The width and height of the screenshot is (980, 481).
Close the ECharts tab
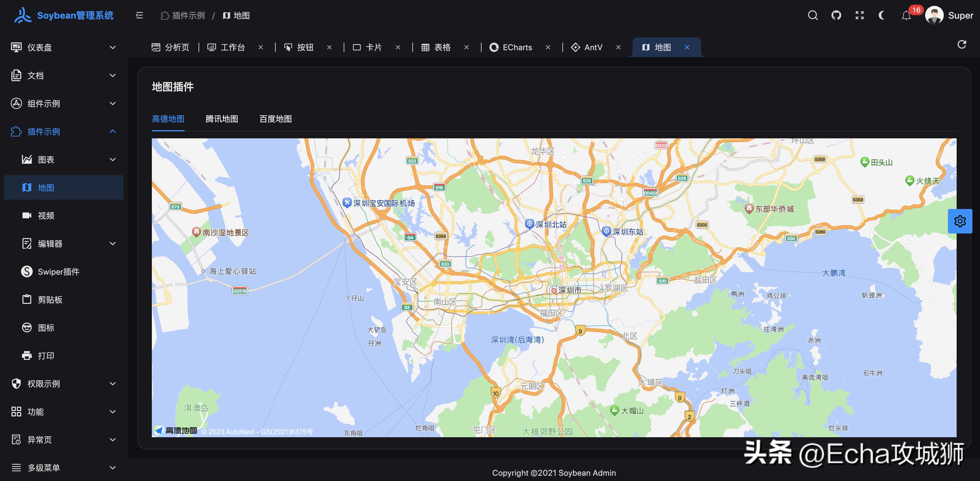click(548, 47)
